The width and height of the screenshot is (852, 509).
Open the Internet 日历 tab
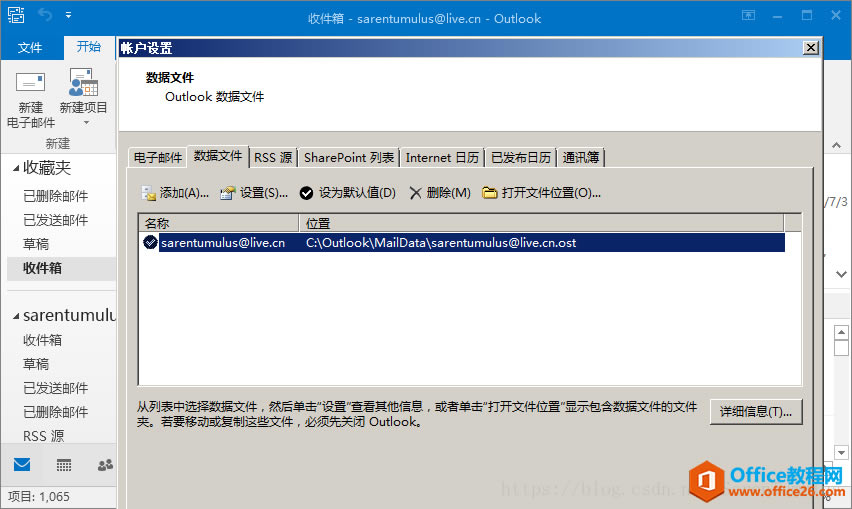(442, 158)
